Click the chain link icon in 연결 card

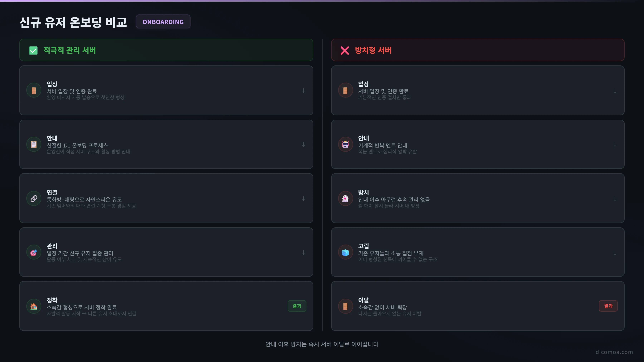[34, 199]
